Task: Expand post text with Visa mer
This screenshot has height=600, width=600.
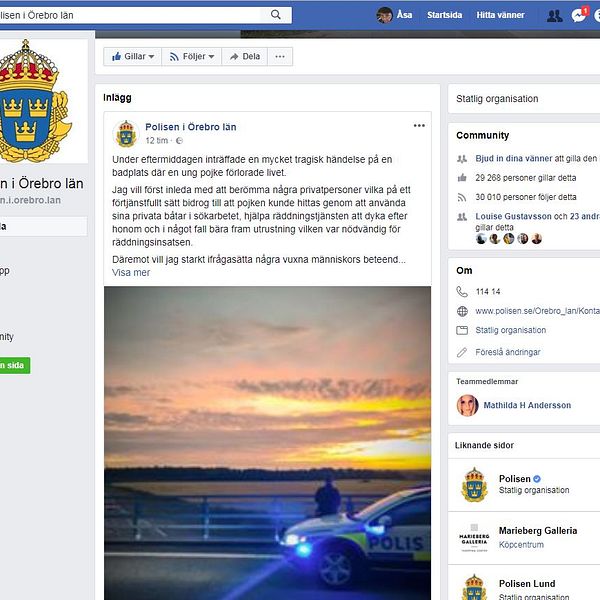Action: pyautogui.click(x=131, y=272)
